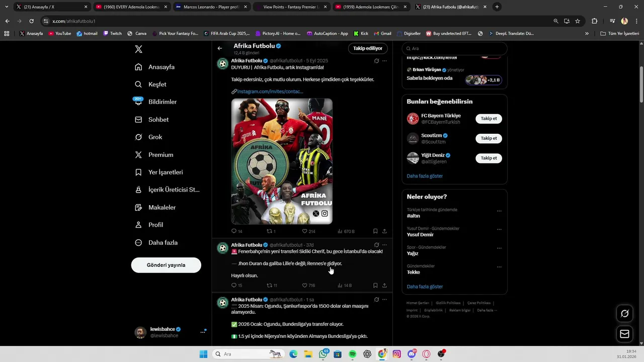Open Keşfet explore page

[150, 84]
